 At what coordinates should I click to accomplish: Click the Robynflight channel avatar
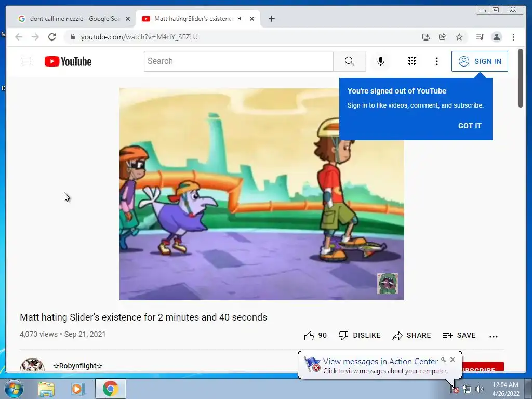32,365
